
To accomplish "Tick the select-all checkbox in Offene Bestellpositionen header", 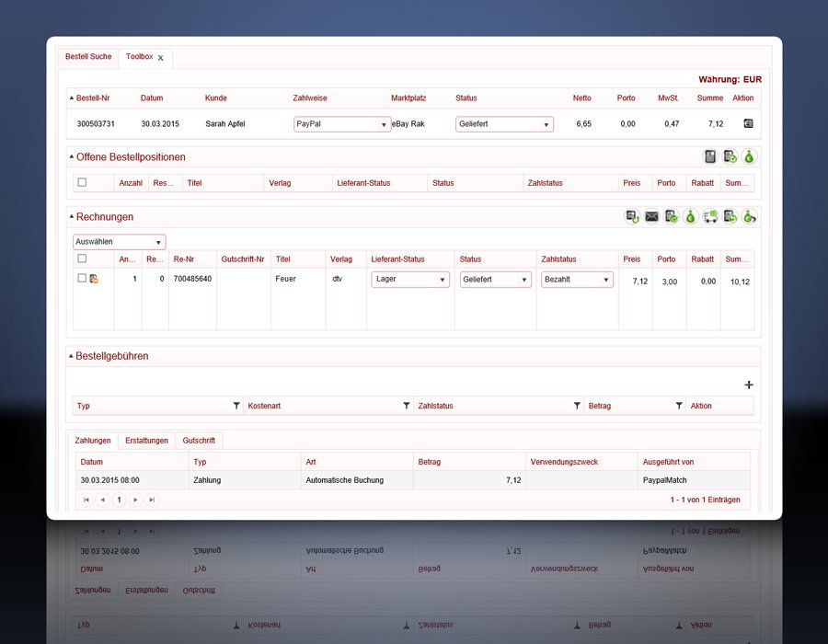I will point(82,182).
